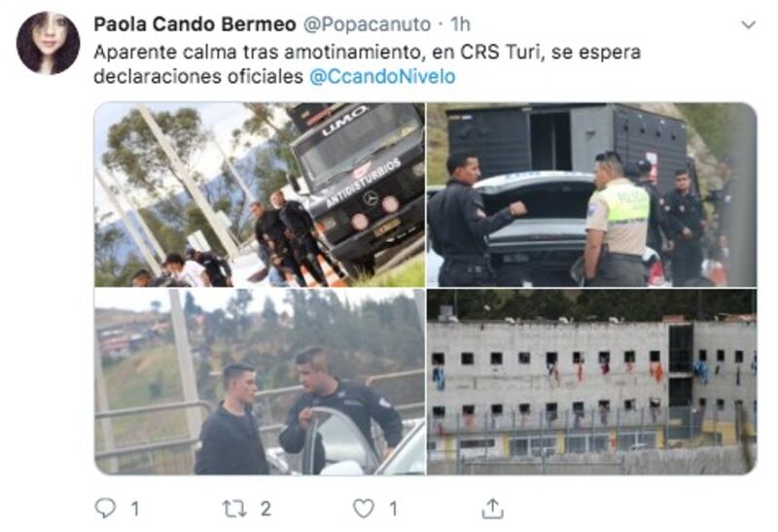Screen dimensions: 778x532
Task: Click the reply speech bubble icon
Action: click(105, 509)
